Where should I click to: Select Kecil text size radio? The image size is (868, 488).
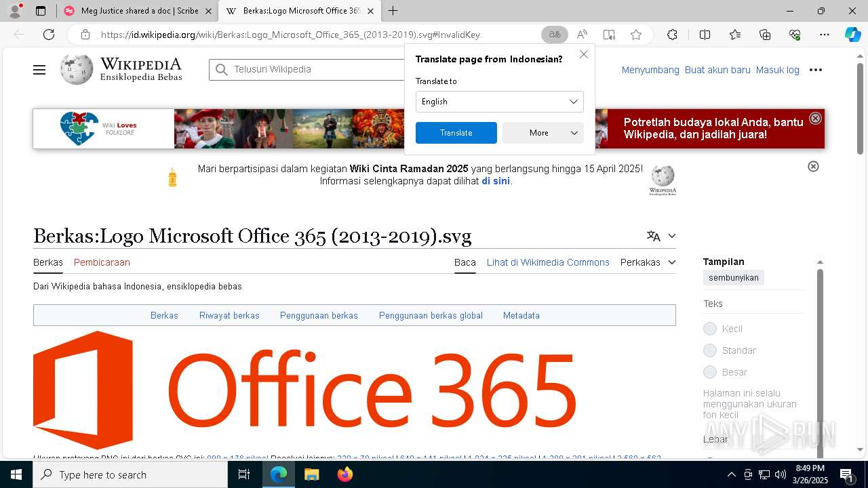(710, 329)
